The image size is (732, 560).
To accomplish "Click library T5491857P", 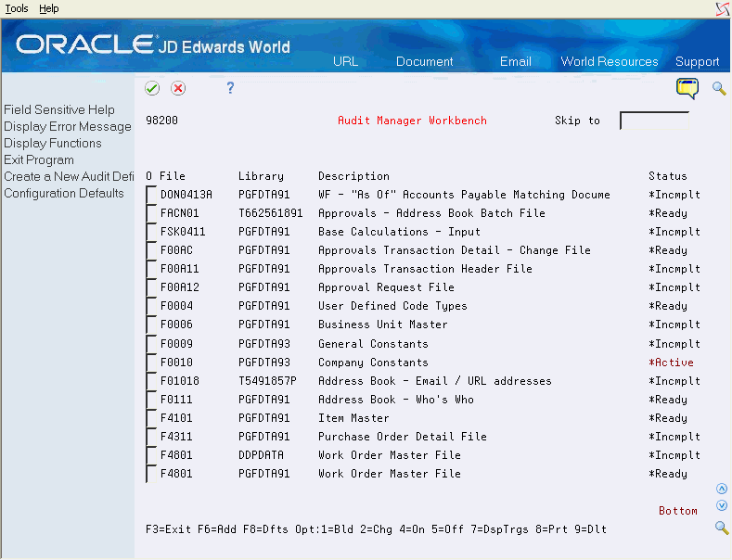I will point(267,381).
